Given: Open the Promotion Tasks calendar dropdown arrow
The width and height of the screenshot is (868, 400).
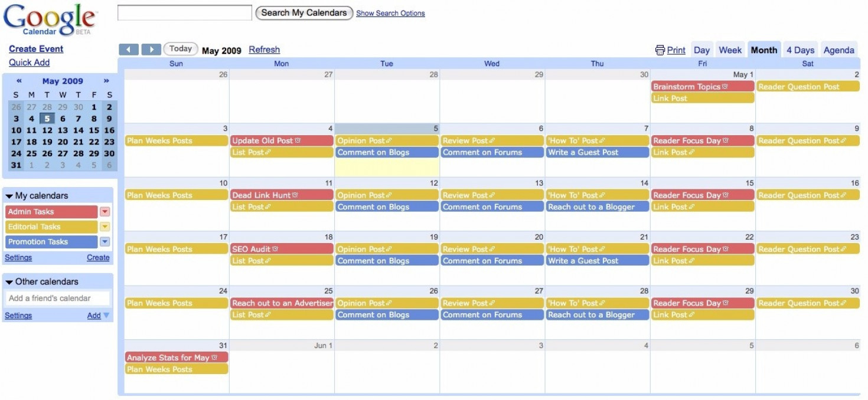Looking at the screenshot, I should (x=105, y=242).
